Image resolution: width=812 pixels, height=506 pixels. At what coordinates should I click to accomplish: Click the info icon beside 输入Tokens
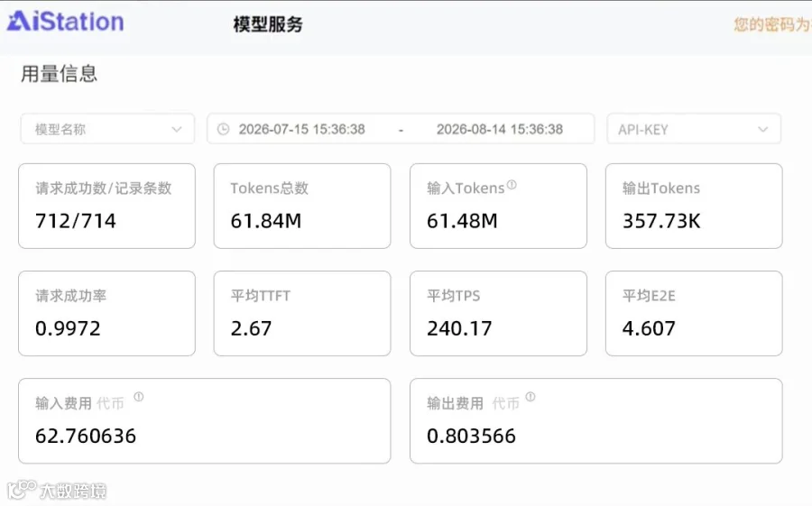tap(512, 184)
